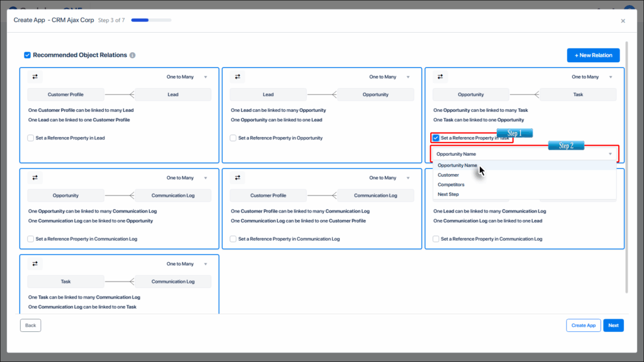Click Opportunity box in Lead–Opportunity card
The height and width of the screenshot is (362, 644).
375,94
